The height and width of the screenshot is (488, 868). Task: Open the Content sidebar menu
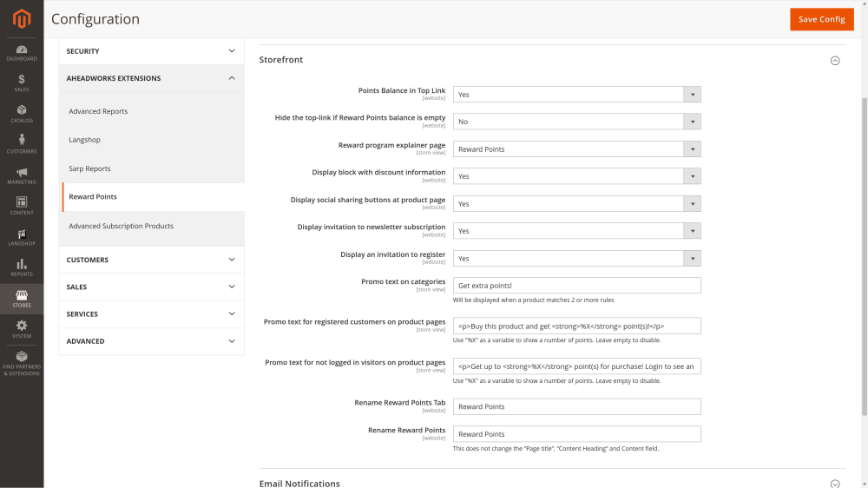[x=22, y=206]
